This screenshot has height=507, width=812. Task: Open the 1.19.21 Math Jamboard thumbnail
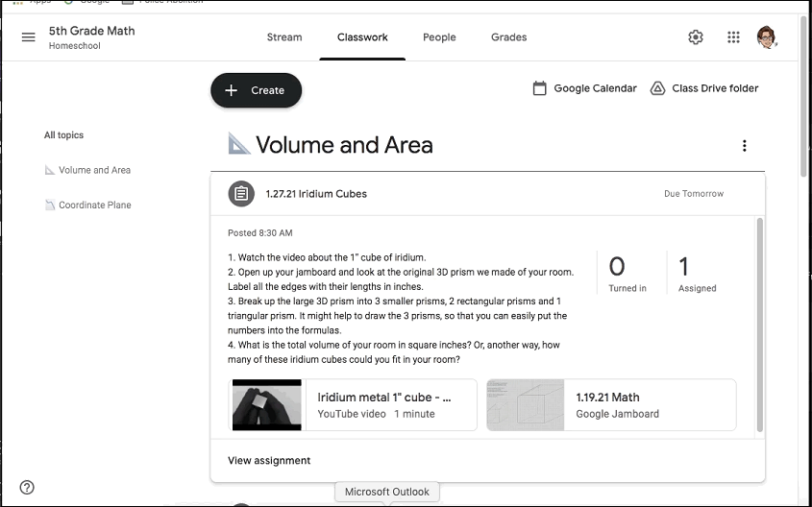pos(525,405)
